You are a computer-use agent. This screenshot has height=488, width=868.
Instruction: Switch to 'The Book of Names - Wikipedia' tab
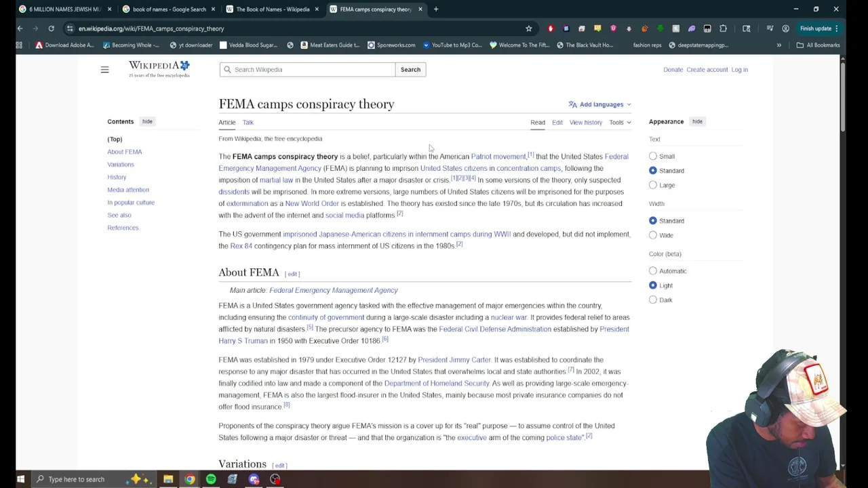[x=273, y=9]
